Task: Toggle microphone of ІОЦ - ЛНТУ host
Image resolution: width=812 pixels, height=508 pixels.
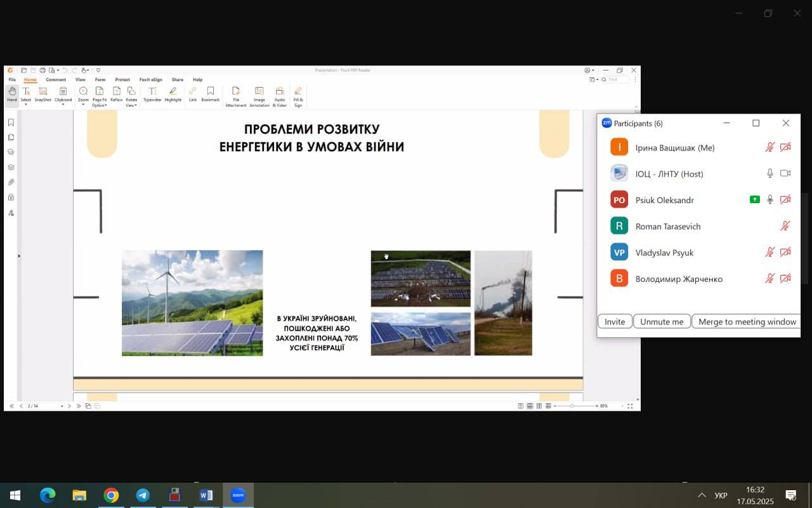Action: [770, 173]
